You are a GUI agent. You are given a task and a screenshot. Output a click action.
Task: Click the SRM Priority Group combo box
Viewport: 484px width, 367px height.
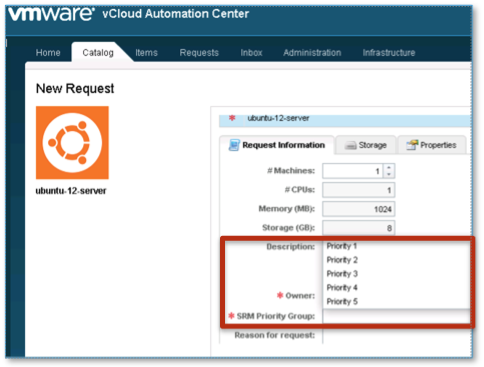click(x=396, y=316)
